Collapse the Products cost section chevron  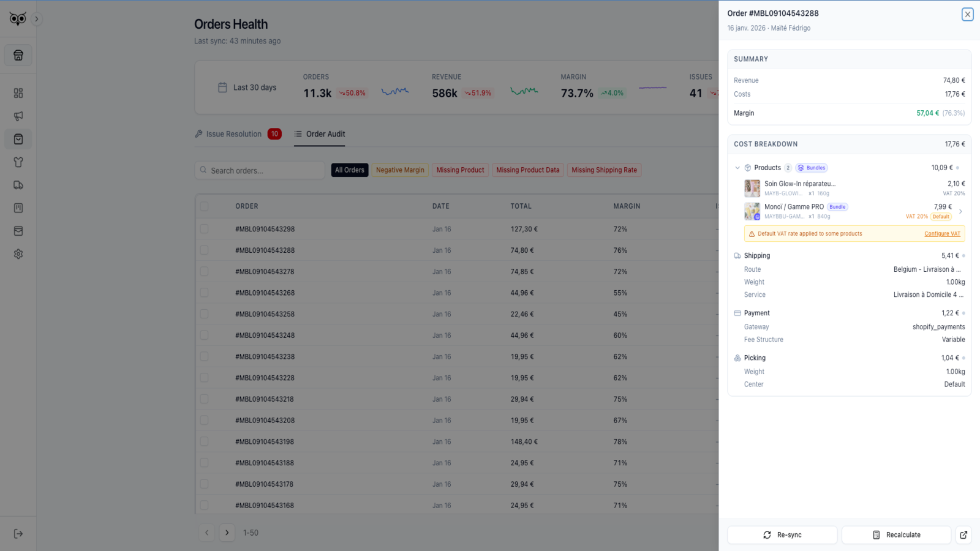coord(737,168)
